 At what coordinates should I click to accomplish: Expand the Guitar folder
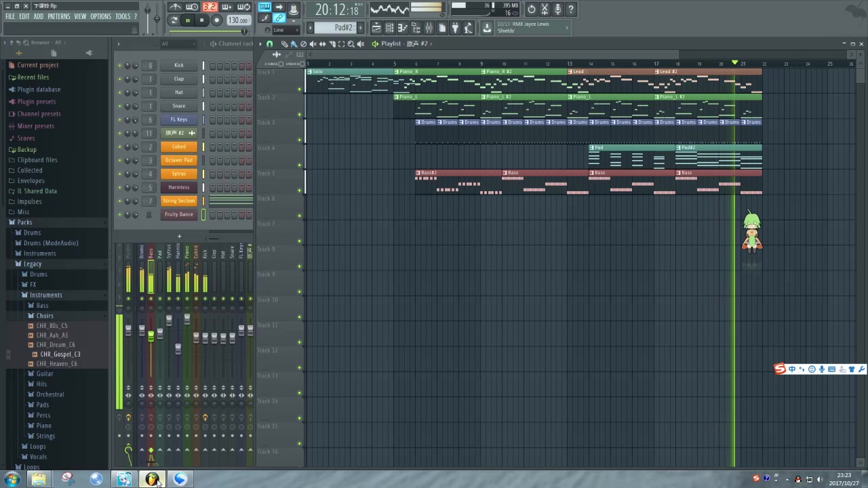click(x=44, y=373)
